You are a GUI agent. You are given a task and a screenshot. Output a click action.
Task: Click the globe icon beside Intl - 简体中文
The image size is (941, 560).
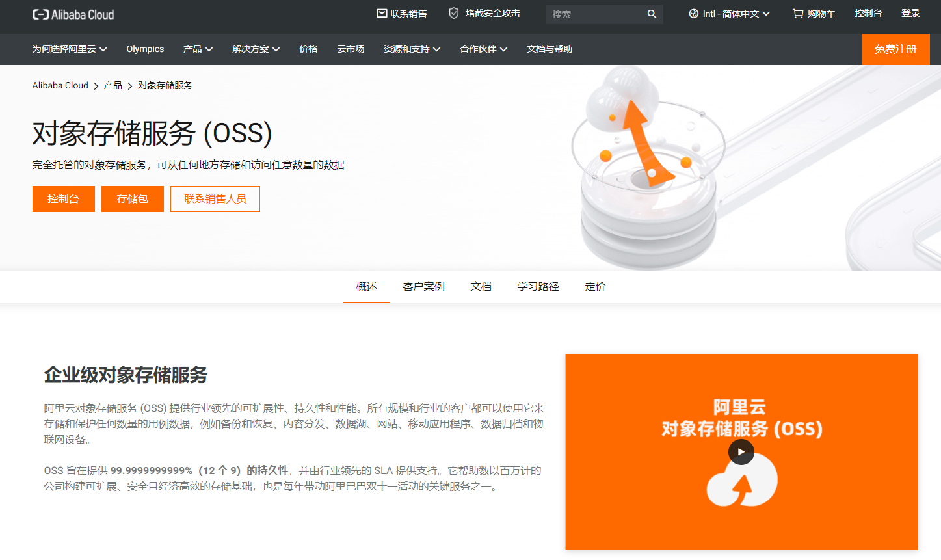click(x=694, y=14)
